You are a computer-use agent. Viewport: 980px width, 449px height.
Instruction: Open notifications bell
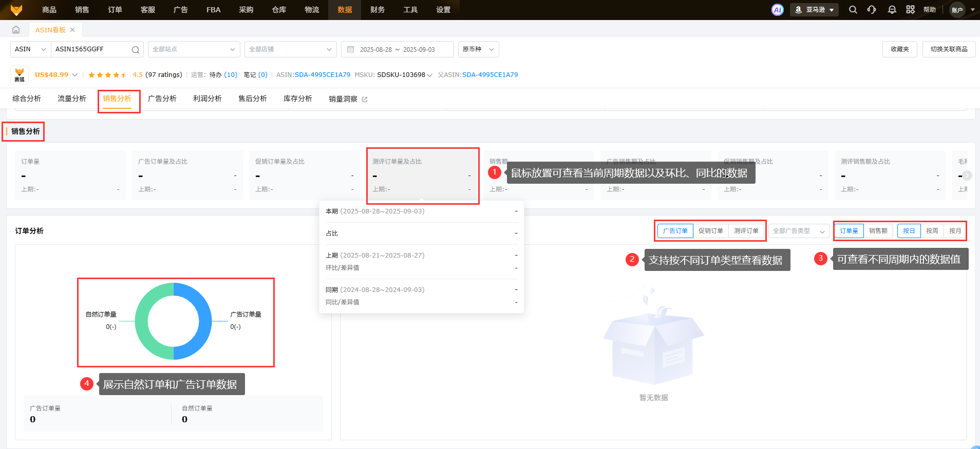pos(892,10)
